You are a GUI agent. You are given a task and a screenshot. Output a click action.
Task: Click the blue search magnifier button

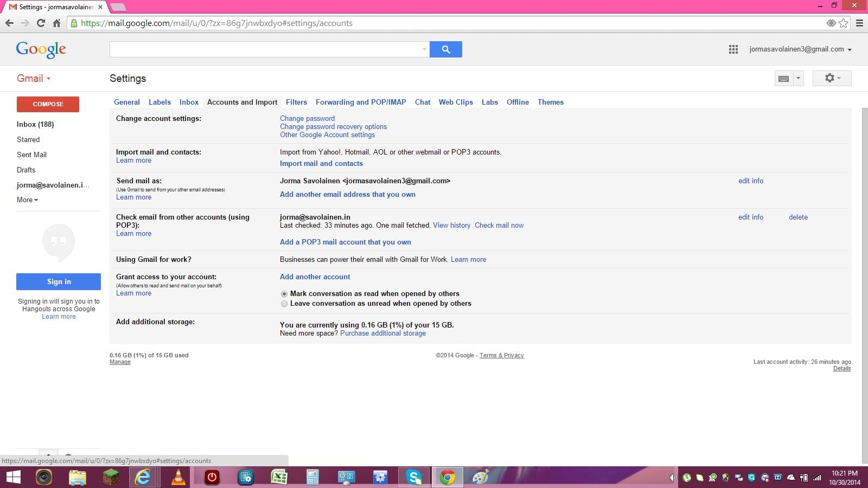point(446,49)
